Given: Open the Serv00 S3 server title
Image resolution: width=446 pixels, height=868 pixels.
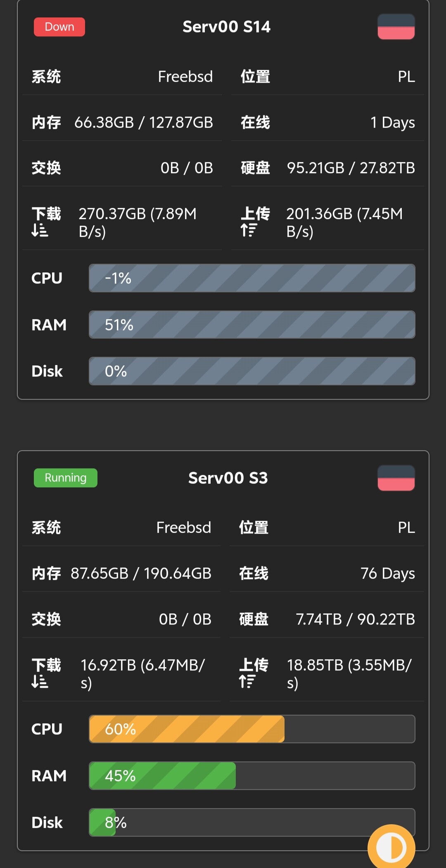Looking at the screenshot, I should pyautogui.click(x=228, y=478).
